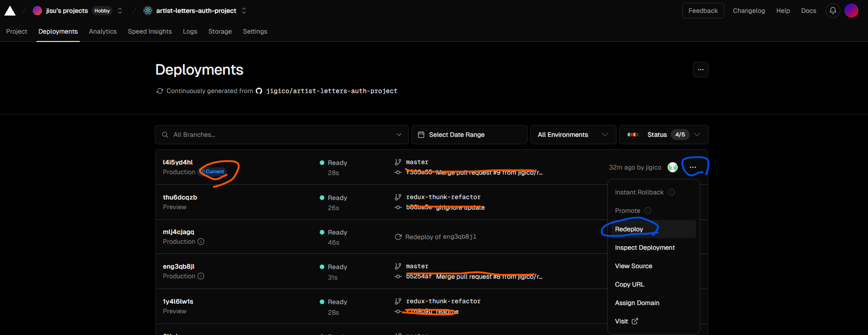Open deployment 1y4l6lw1s
Screen dimensions: 868x335
178,301
